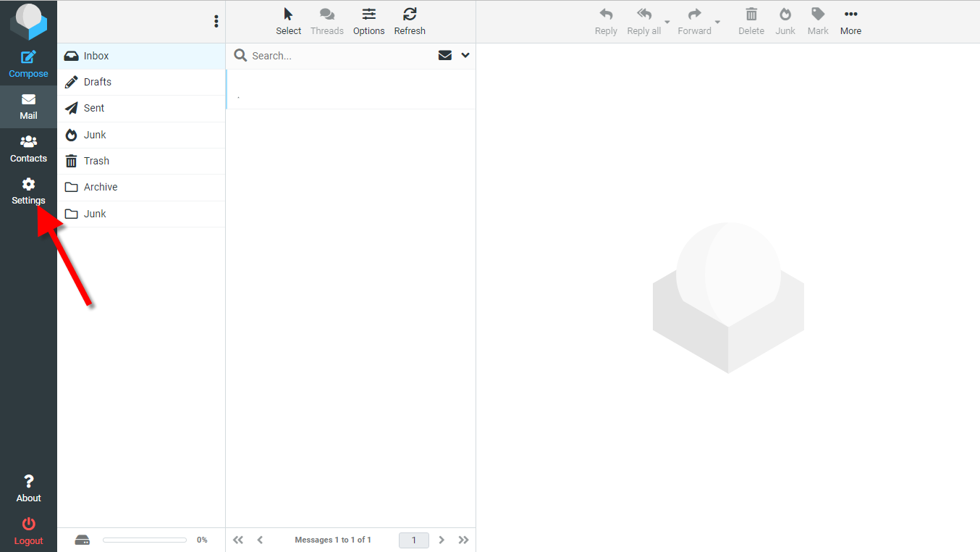Open the Junk folder with flame icon
Image resolution: width=980 pixels, height=552 pixels.
[141, 135]
